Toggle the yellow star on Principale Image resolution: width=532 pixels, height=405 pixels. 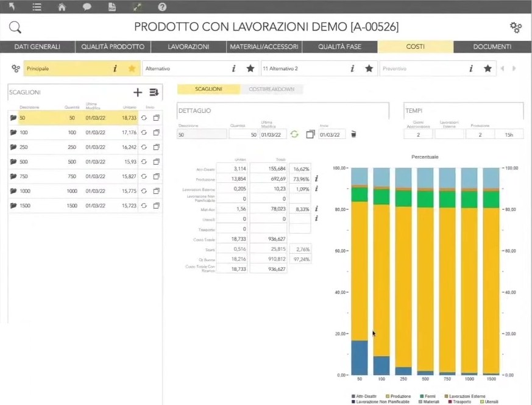click(132, 68)
